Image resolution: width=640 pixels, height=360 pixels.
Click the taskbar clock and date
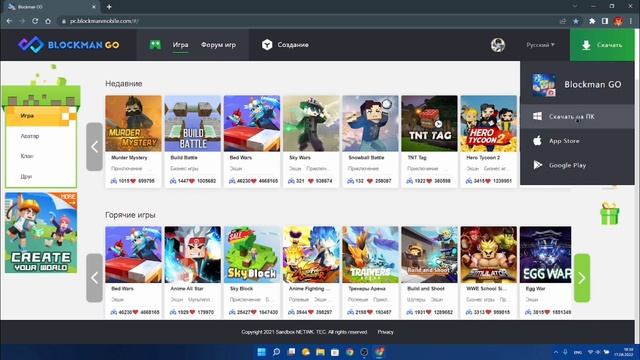625,352
